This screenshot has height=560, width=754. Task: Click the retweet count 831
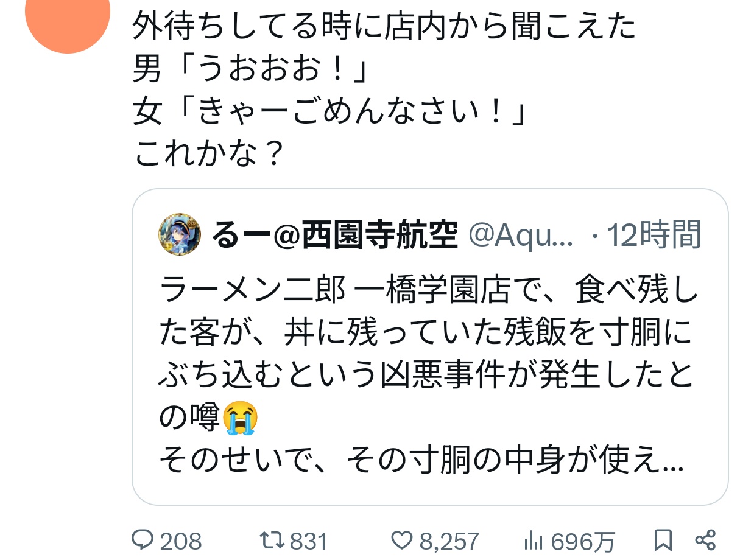coord(308,541)
